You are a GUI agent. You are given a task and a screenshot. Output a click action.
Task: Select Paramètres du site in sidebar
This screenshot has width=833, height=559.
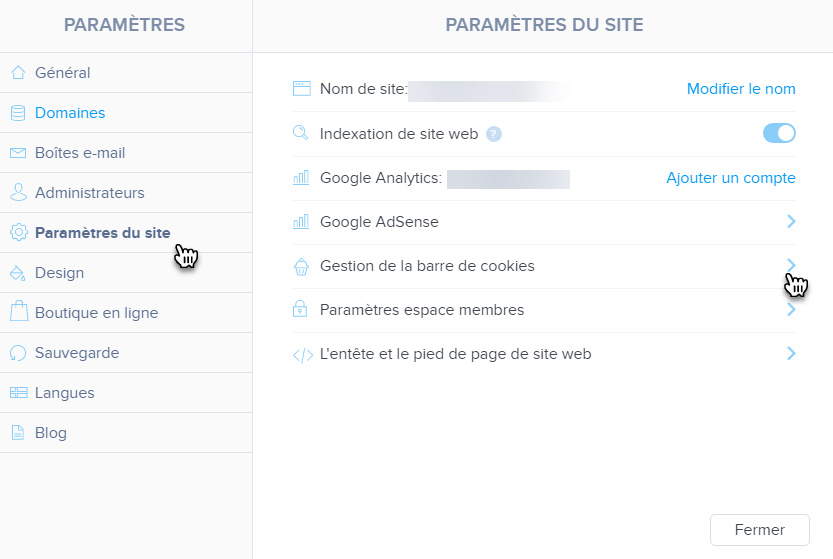102,233
